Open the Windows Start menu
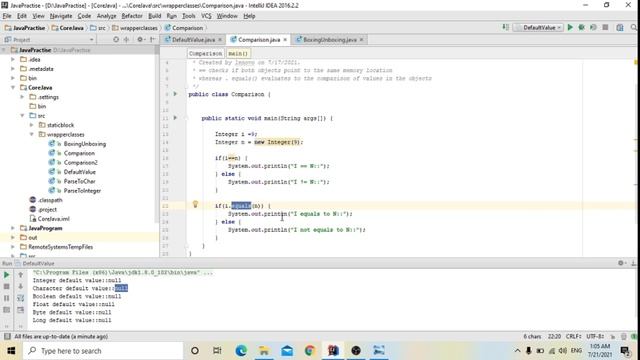This screenshot has height=360, width=640. [x=11, y=351]
